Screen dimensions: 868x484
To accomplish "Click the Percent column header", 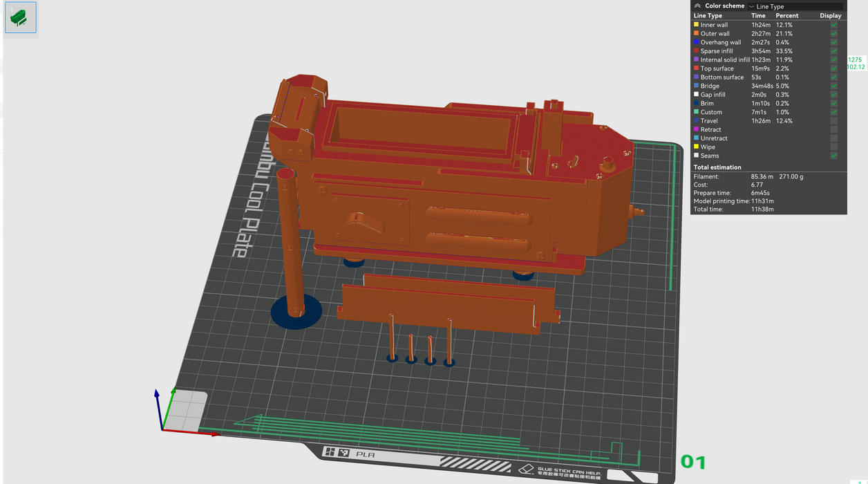I will [x=786, y=15].
